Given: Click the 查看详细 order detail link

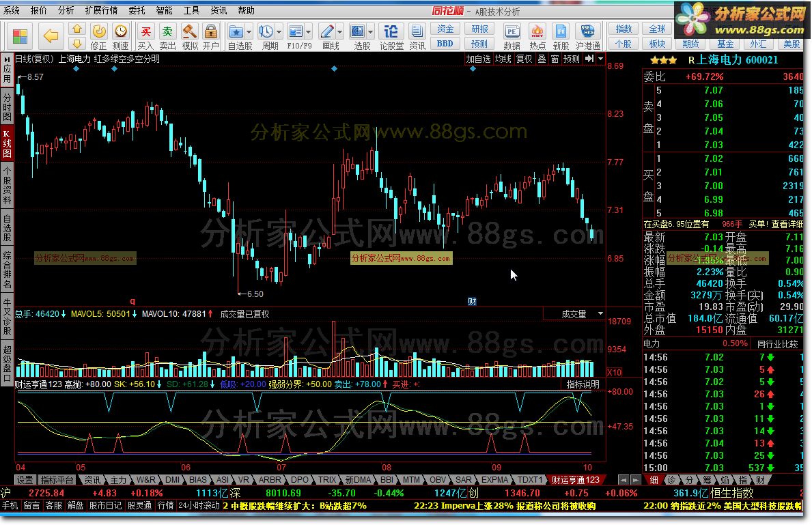Looking at the screenshot, I should (x=787, y=224).
